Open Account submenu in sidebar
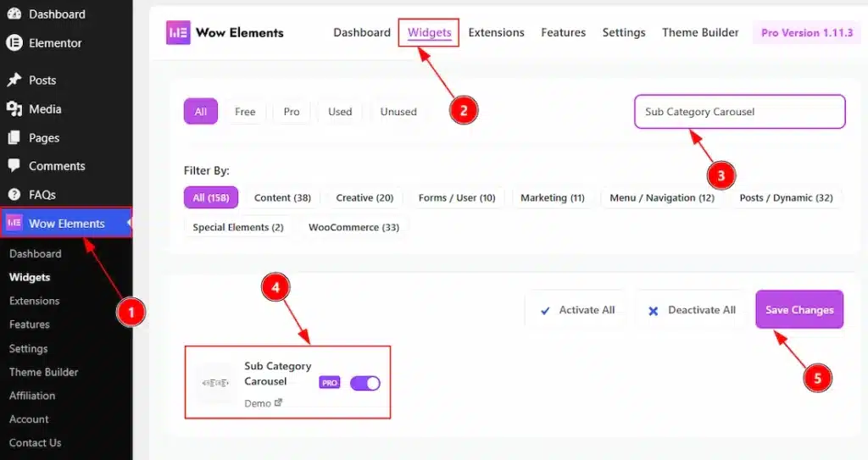 click(29, 419)
